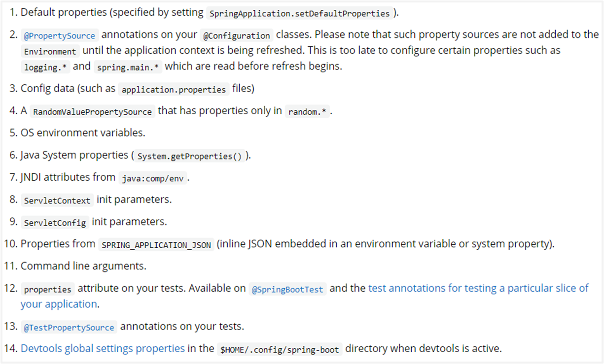
Task: Click the SpringApplication.setDefaultProperties code text
Action: (x=299, y=14)
